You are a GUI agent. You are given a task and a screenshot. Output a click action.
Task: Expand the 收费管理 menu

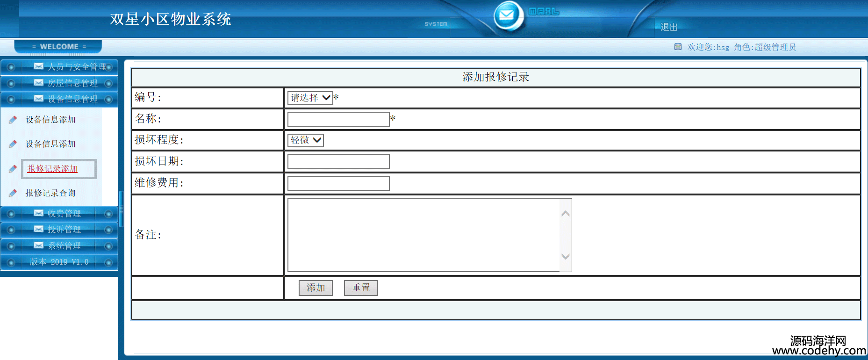tap(59, 214)
